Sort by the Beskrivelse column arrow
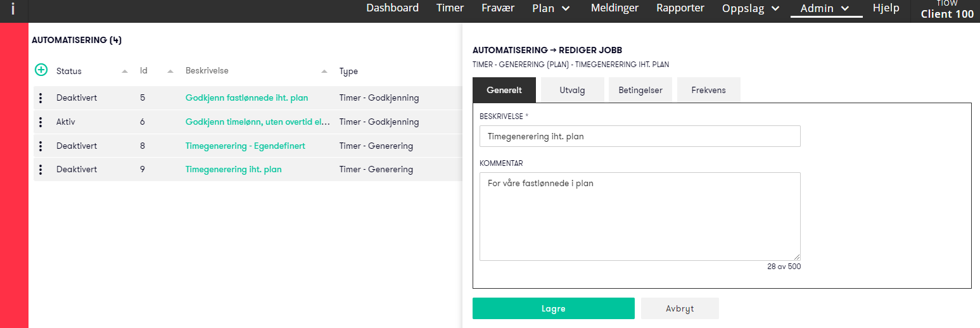The image size is (980, 328). pyautogui.click(x=324, y=71)
